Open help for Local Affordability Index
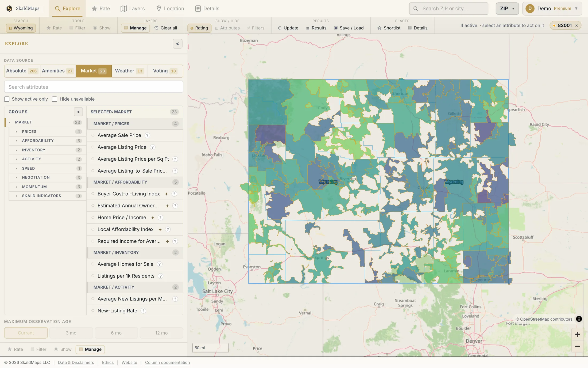This screenshot has height=368, width=588. pyautogui.click(x=168, y=229)
